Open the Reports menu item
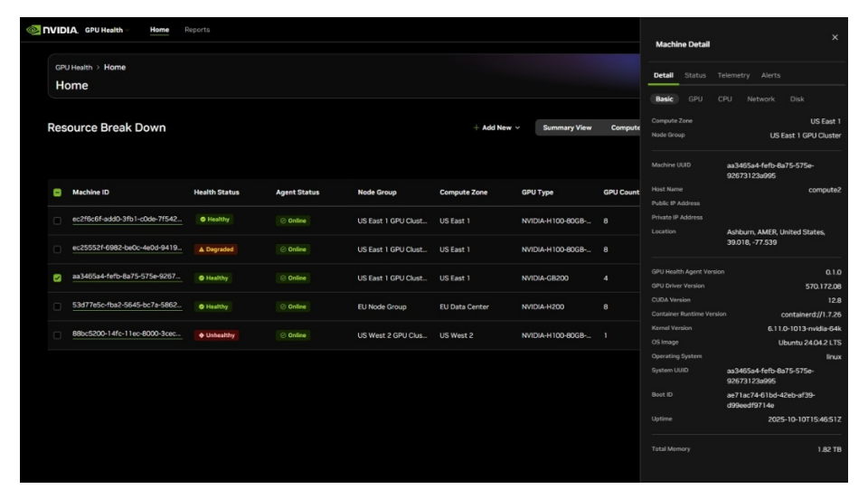The width and height of the screenshot is (868, 489). (196, 30)
